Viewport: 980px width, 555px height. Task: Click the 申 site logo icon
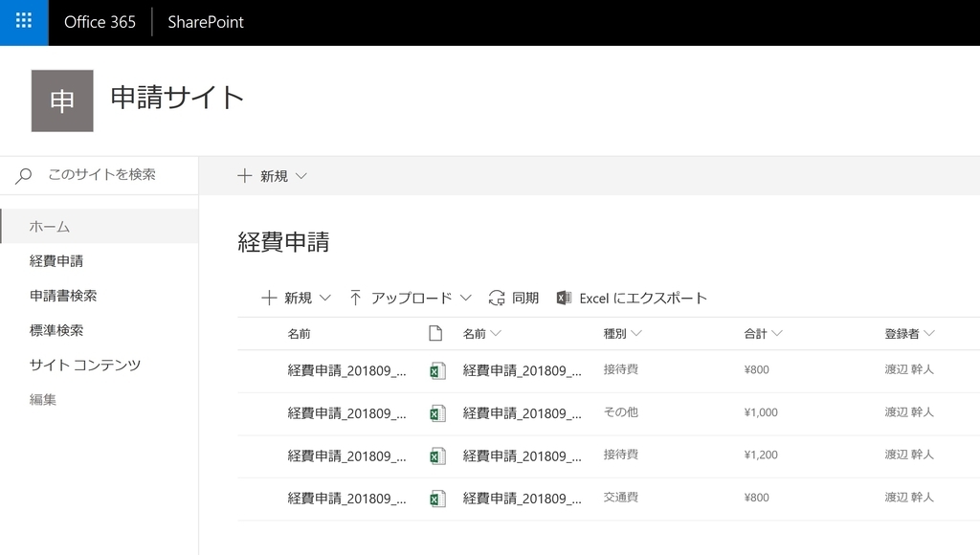pyautogui.click(x=62, y=100)
